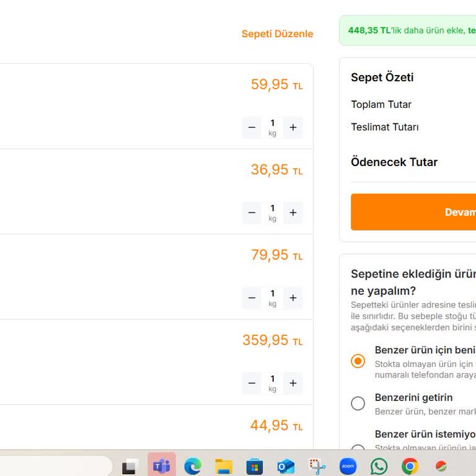
Task: Open Zoom from the taskbar
Action: point(348,466)
